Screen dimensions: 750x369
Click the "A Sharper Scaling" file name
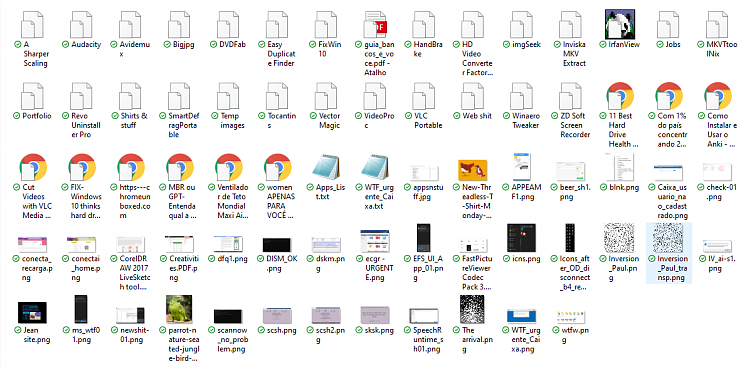point(36,54)
